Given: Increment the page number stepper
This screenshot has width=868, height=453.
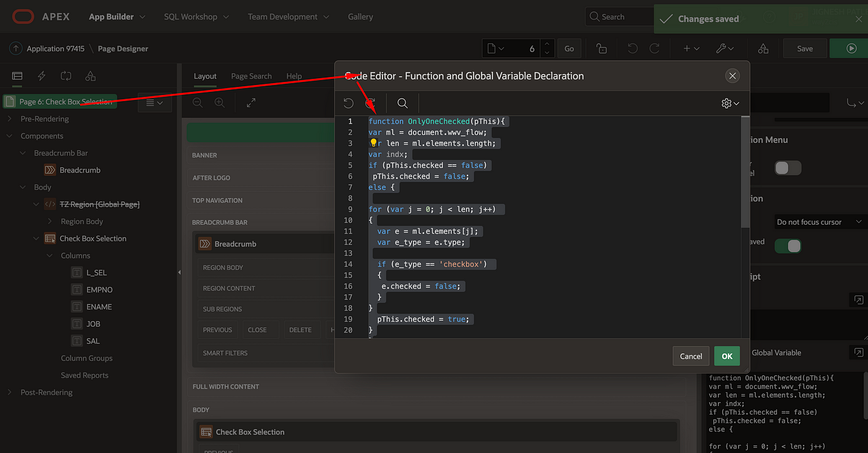Looking at the screenshot, I should click(x=547, y=44).
